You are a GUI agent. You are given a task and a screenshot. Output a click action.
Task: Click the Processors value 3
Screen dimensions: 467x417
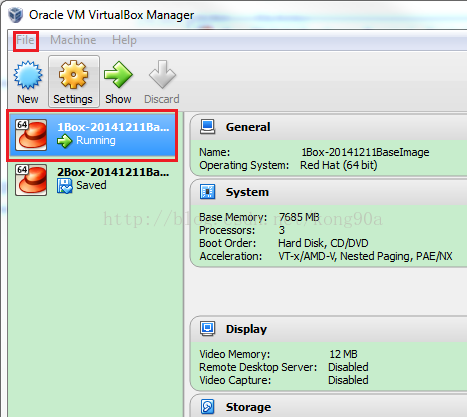282,230
